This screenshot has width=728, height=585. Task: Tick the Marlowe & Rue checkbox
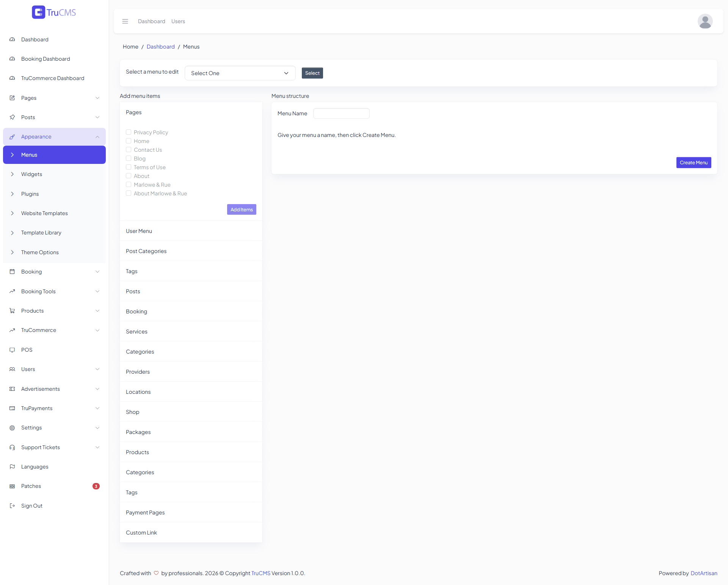(129, 184)
